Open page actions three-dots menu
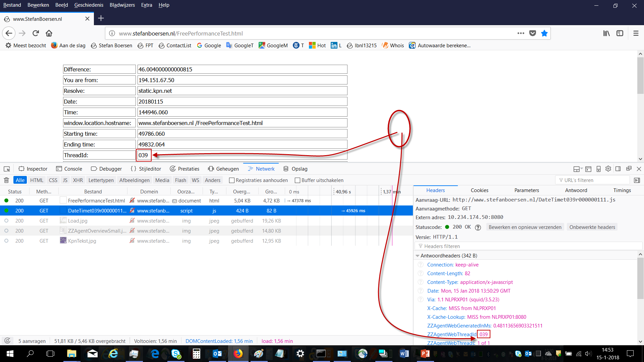 point(521,33)
